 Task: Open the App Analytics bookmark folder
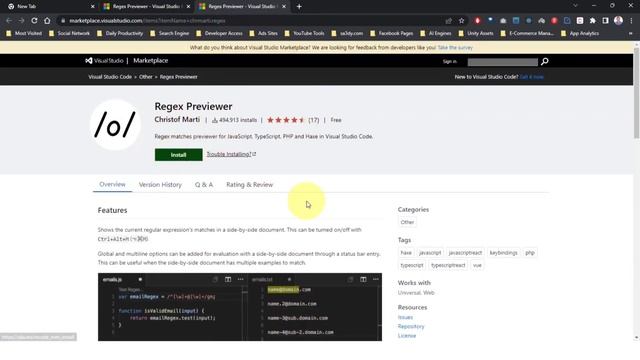(580, 33)
